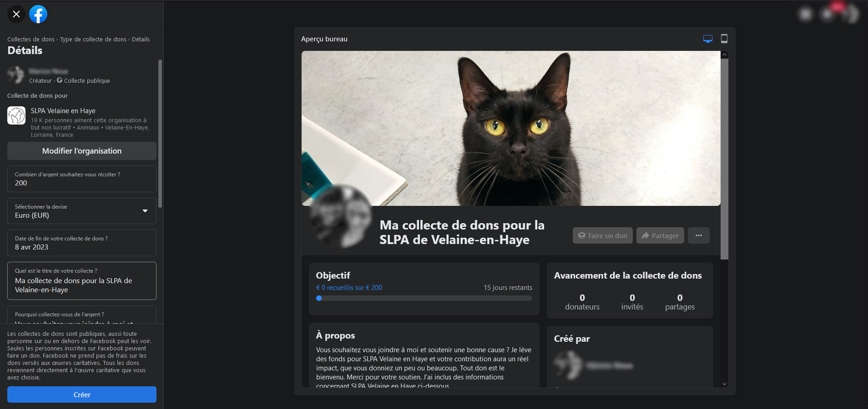Click preview scrollbar down arrow
Screen dimensions: 868x409
[725, 384]
